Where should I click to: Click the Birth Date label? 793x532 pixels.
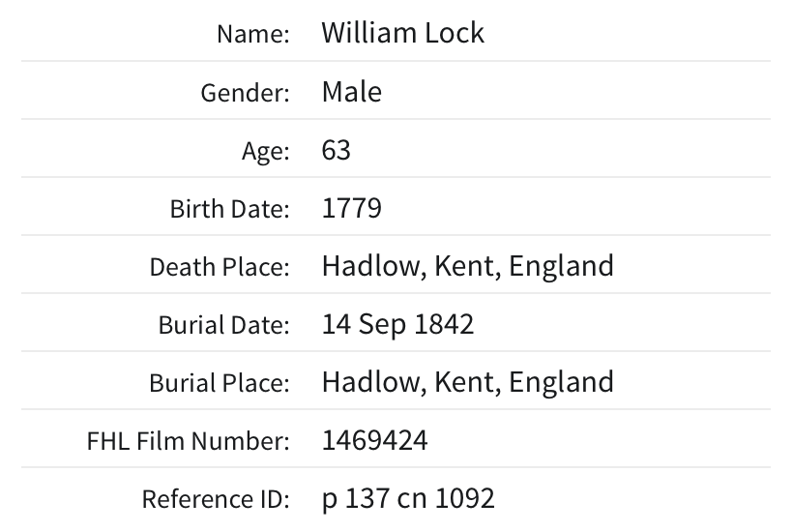point(229,209)
